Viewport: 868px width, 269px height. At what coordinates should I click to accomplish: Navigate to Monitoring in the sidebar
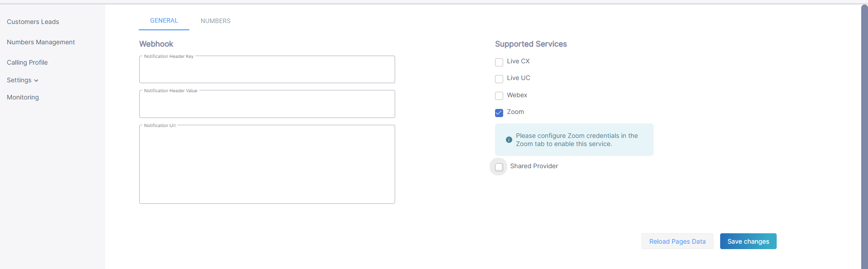point(23,97)
